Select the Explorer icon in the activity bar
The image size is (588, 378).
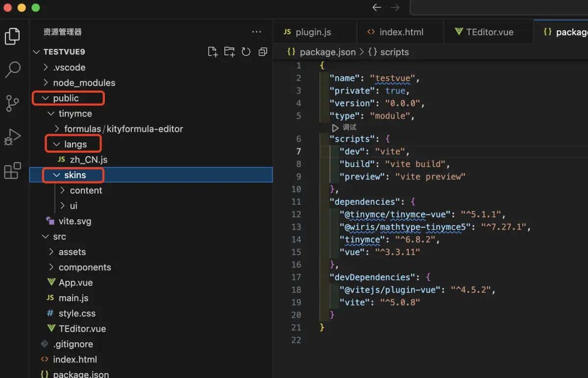pyautogui.click(x=12, y=36)
